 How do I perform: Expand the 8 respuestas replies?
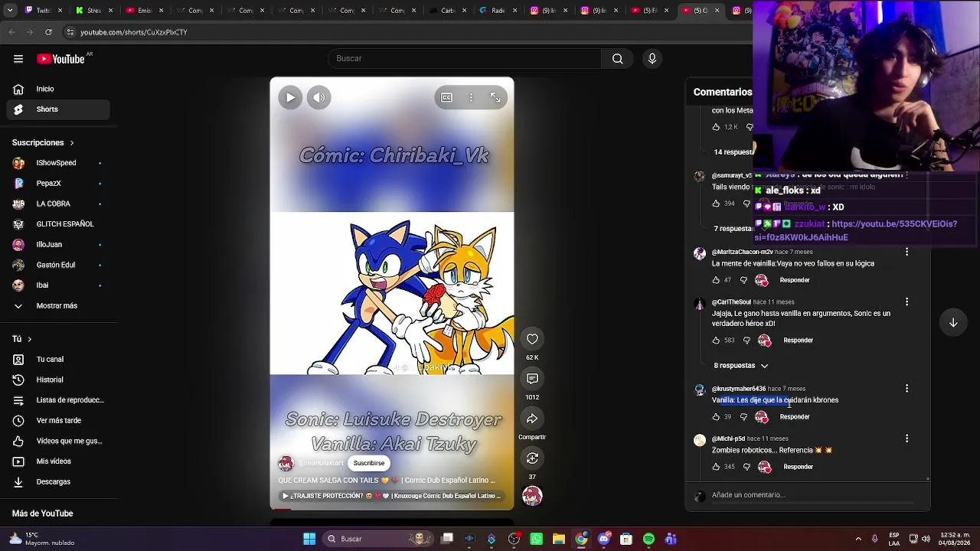741,366
